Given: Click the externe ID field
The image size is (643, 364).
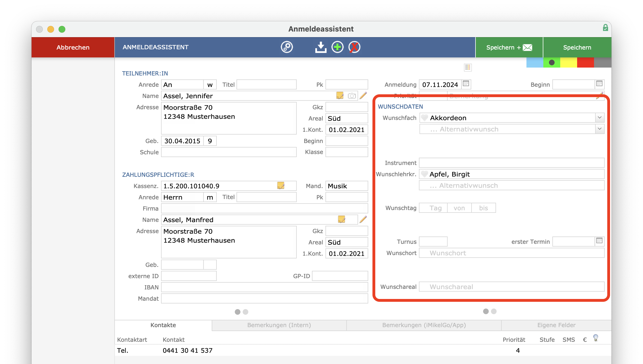Looking at the screenshot, I should click(189, 276).
